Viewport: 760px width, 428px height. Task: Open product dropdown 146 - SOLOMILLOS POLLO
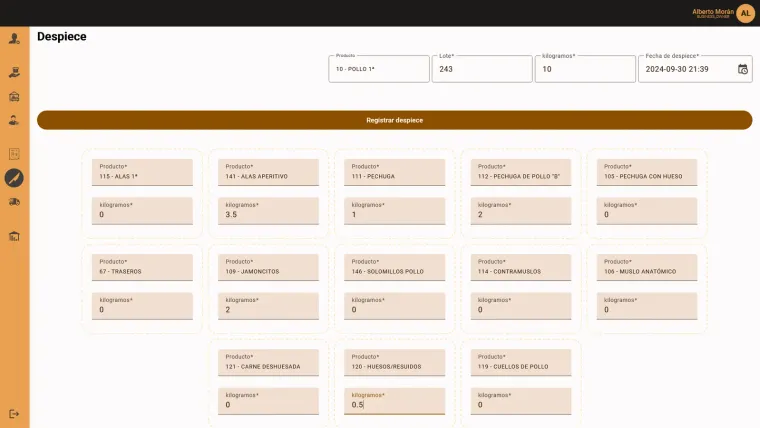click(x=395, y=267)
